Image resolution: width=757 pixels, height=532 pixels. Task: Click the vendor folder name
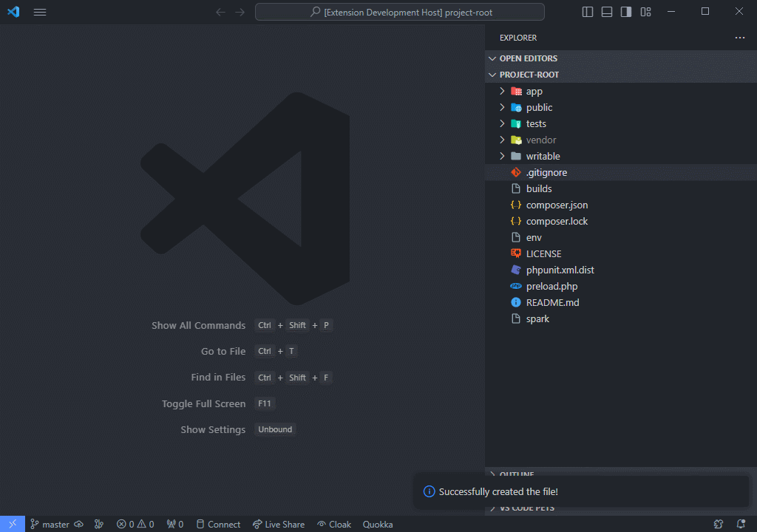[541, 140]
